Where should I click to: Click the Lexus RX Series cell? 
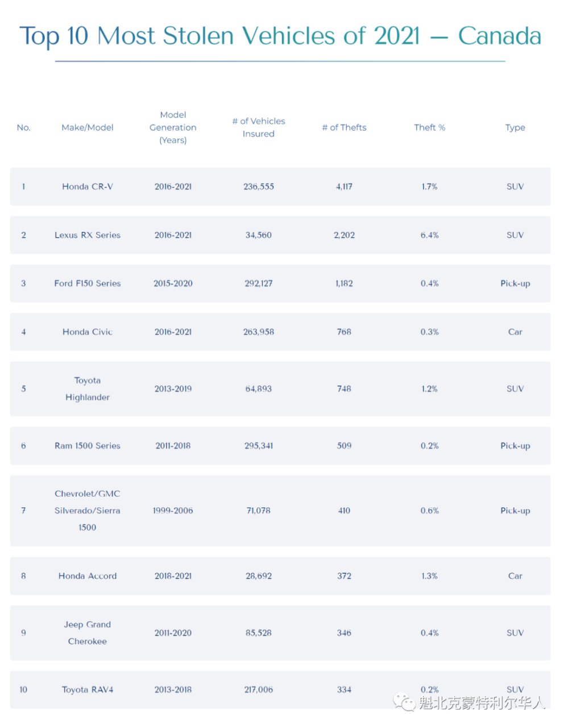(x=88, y=235)
